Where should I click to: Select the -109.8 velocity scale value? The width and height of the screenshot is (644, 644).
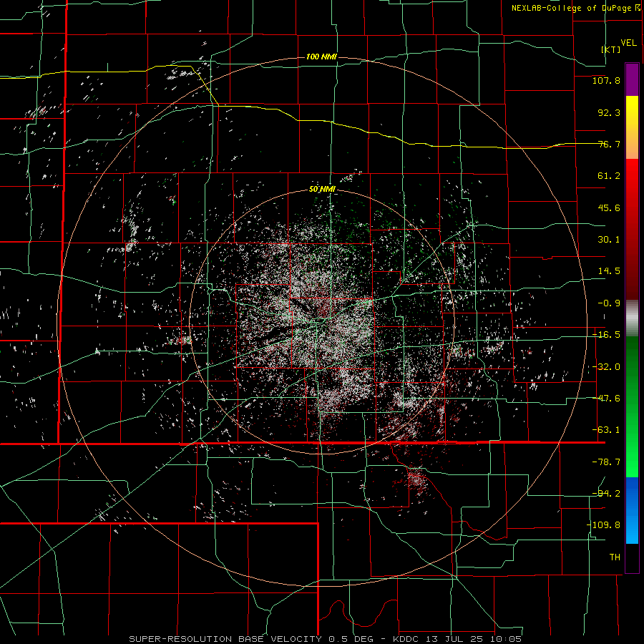(x=604, y=525)
